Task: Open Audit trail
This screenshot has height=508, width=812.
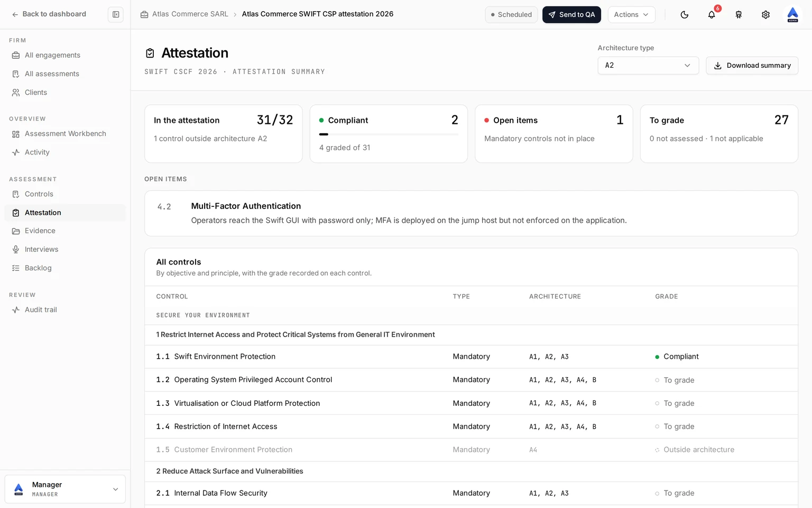Action: point(65,310)
